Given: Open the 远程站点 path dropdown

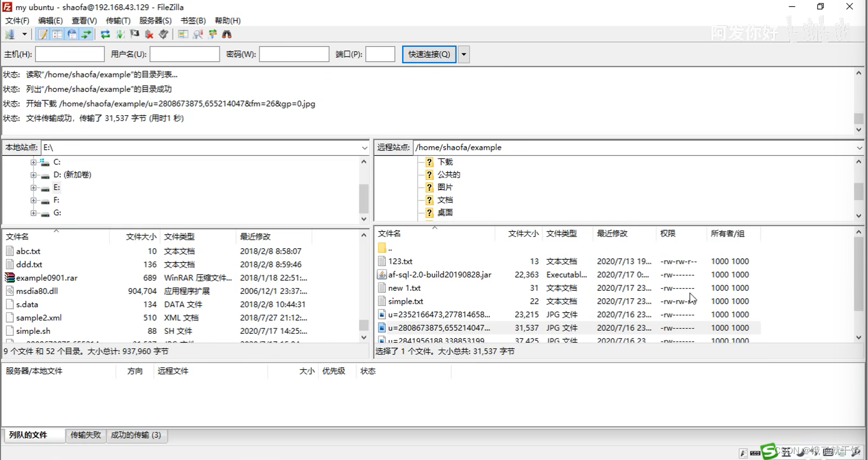Looking at the screenshot, I should tap(859, 148).
